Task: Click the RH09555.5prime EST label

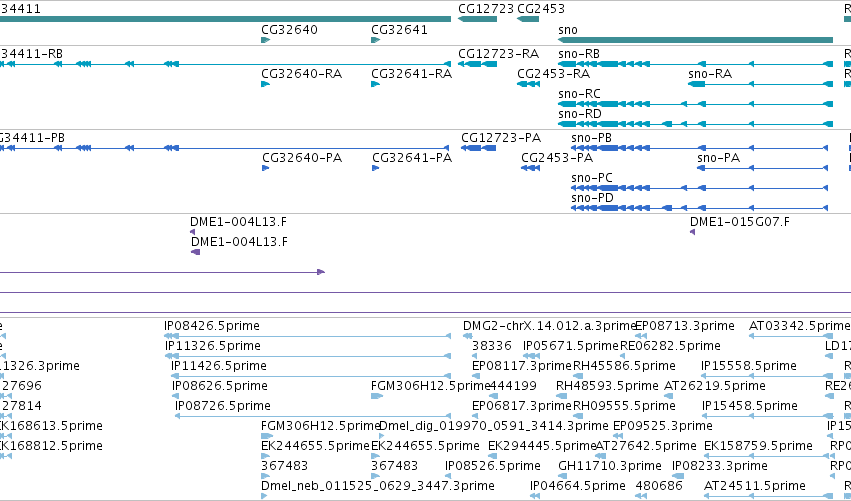Action: coord(624,406)
